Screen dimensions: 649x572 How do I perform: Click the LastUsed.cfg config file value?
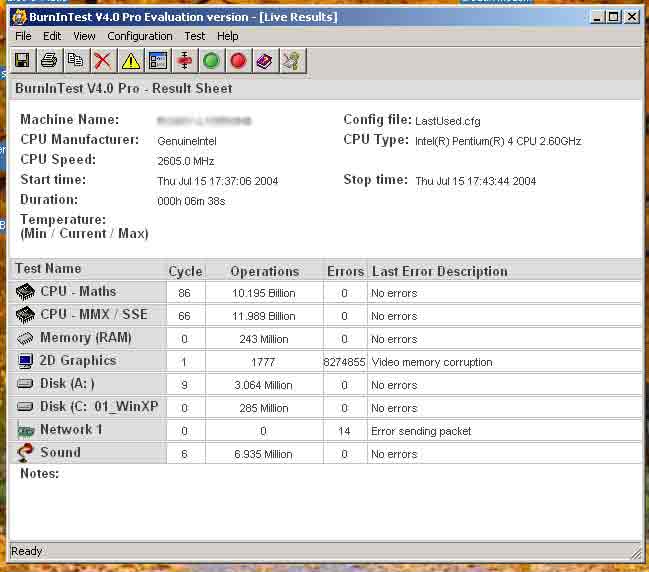click(x=448, y=121)
